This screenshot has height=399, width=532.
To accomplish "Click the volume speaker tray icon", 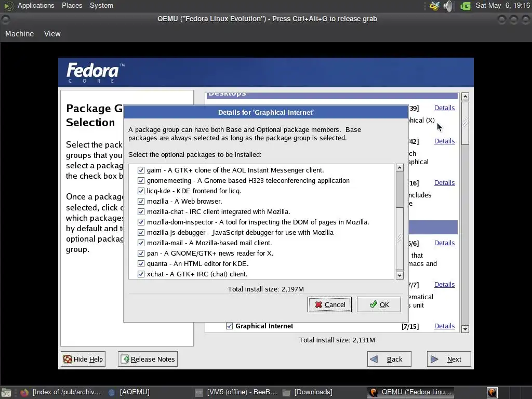I will [448, 6].
